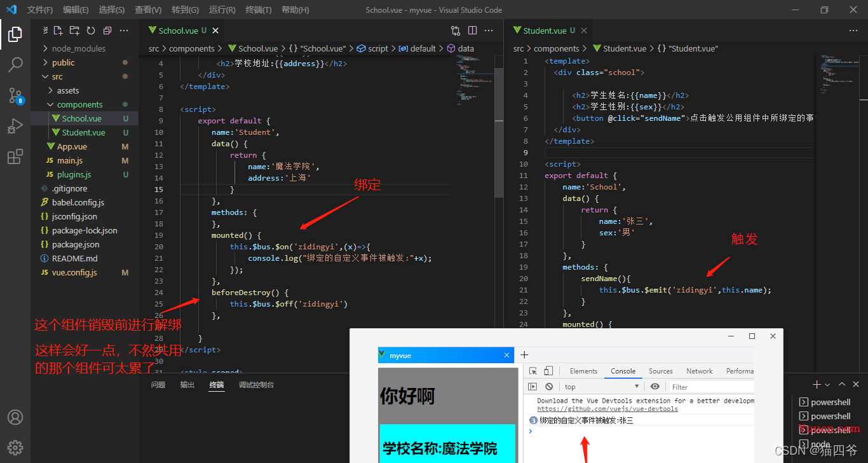Open the Search view in activity bar
868x463 pixels.
point(15,64)
